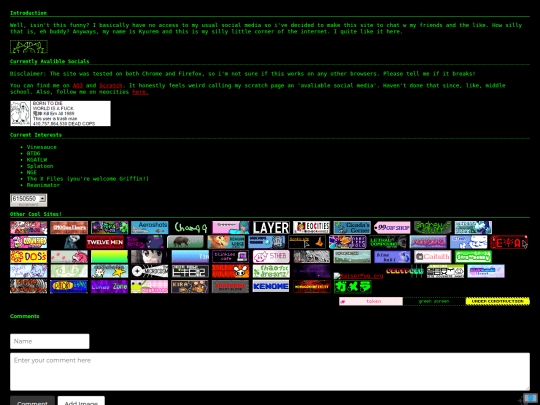Image resolution: width=540 pixels, height=405 pixels.
Task: Open the blinkies cafe badge
Action: click(x=230, y=257)
